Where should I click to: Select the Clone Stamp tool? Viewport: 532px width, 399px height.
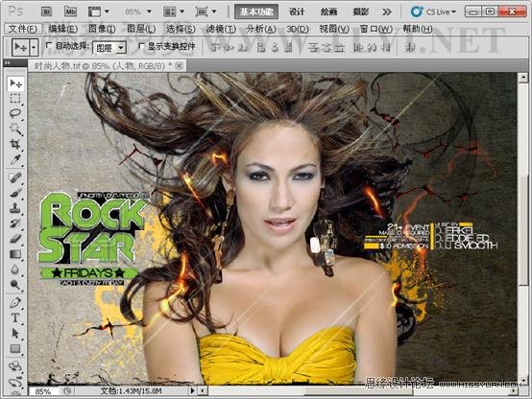pyautogui.click(x=15, y=208)
